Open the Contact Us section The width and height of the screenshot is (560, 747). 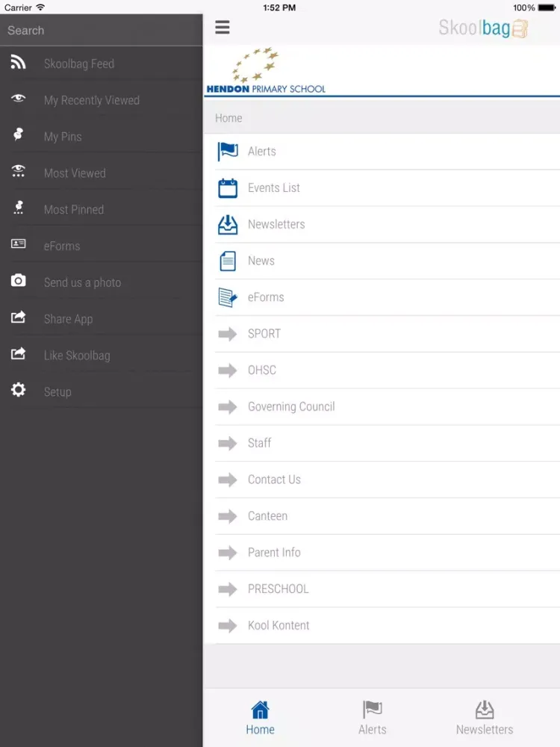pyautogui.click(x=382, y=480)
